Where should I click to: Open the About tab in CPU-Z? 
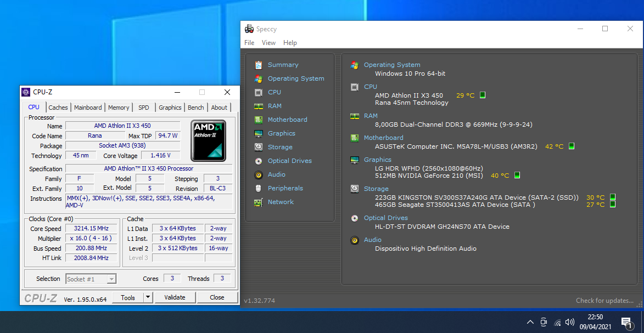click(219, 107)
